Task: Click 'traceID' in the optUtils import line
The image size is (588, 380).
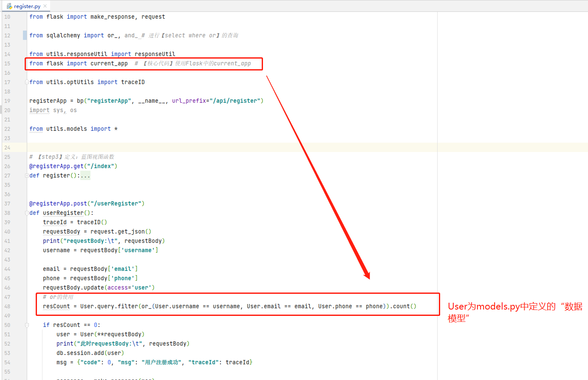Action: pyautogui.click(x=133, y=82)
